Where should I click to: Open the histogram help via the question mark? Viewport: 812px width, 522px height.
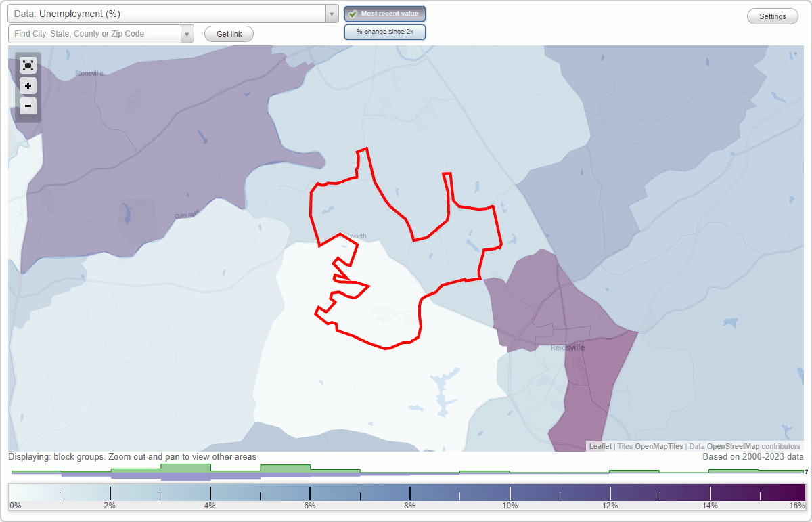[805, 471]
